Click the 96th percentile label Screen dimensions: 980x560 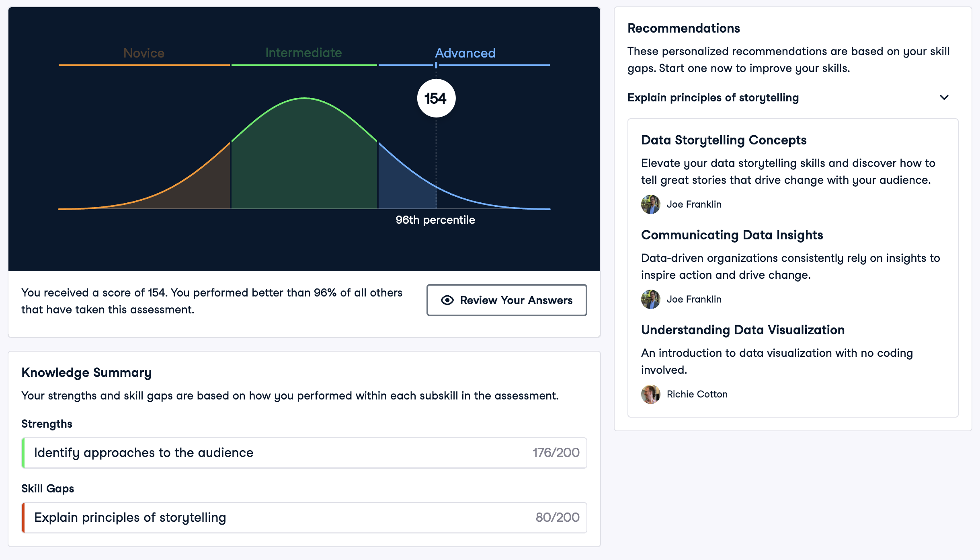click(x=435, y=220)
